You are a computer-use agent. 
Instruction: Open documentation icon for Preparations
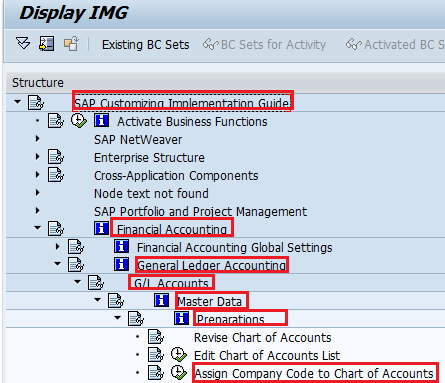(x=136, y=318)
